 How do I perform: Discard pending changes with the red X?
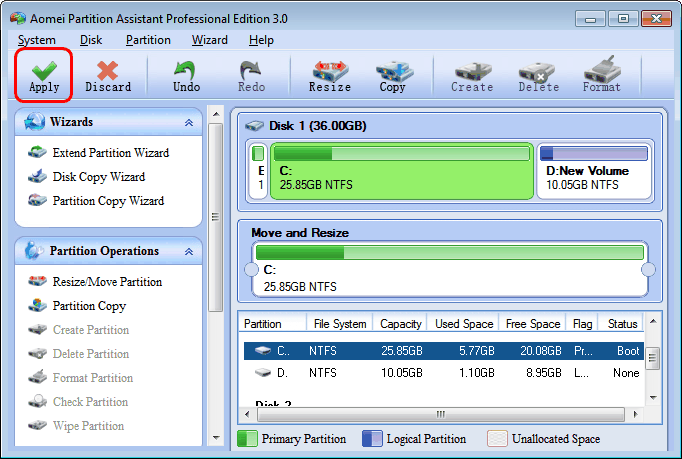[x=108, y=76]
